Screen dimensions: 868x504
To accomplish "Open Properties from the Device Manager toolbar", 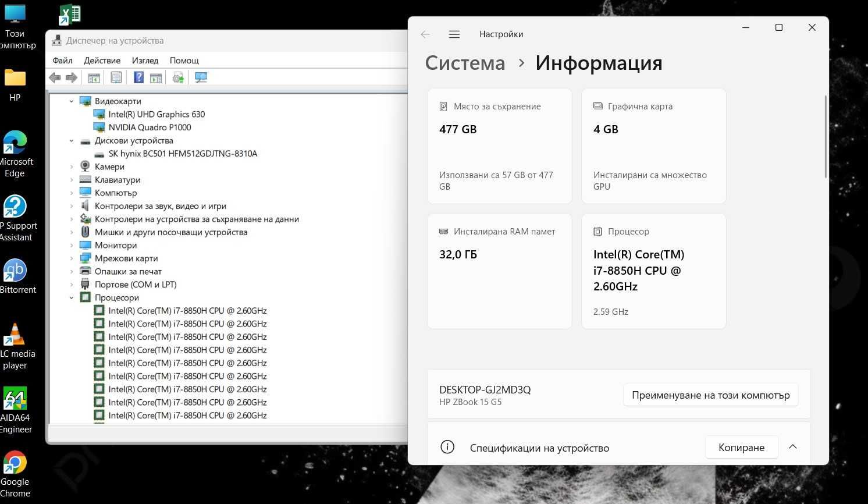I will click(116, 77).
